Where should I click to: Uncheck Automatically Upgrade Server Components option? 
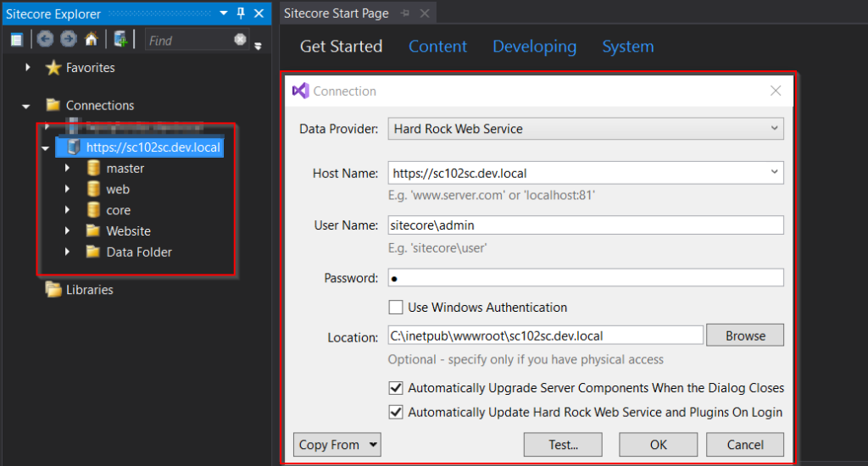pyautogui.click(x=396, y=388)
